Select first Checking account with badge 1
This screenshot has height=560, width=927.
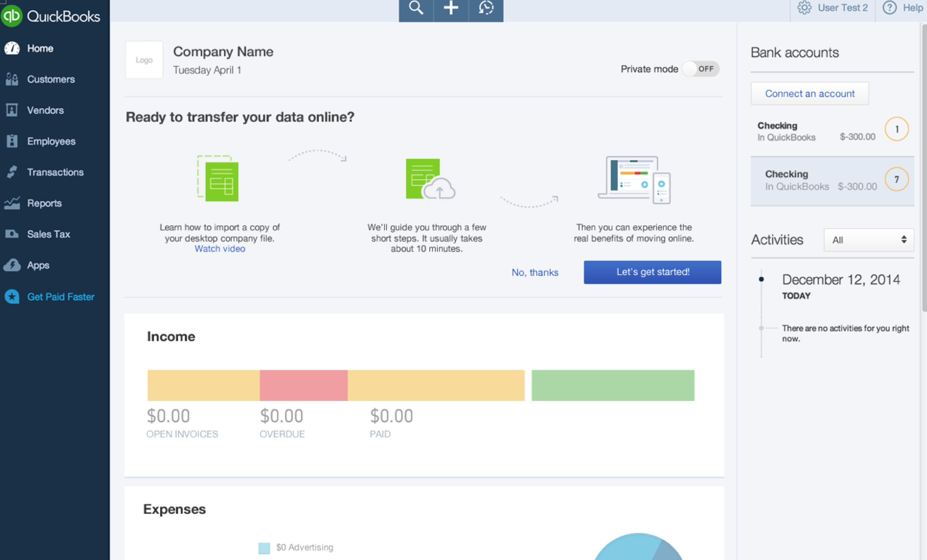[833, 131]
